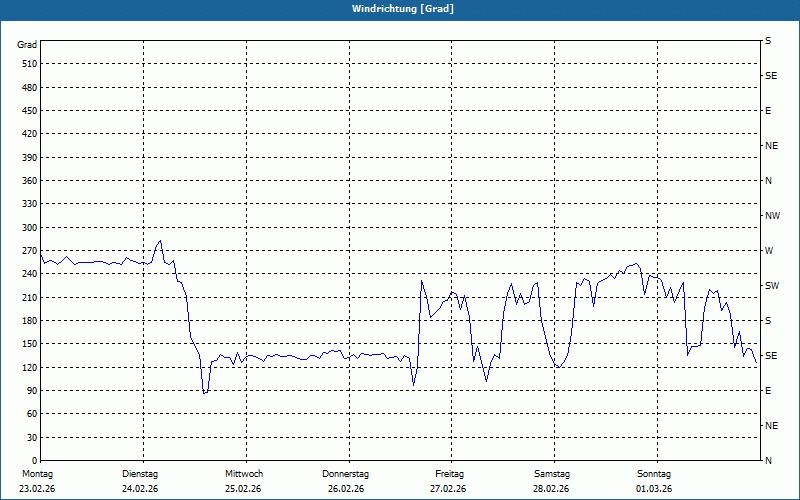
Task: Click the 'NE' compass label near 405 level
Action: pos(771,146)
